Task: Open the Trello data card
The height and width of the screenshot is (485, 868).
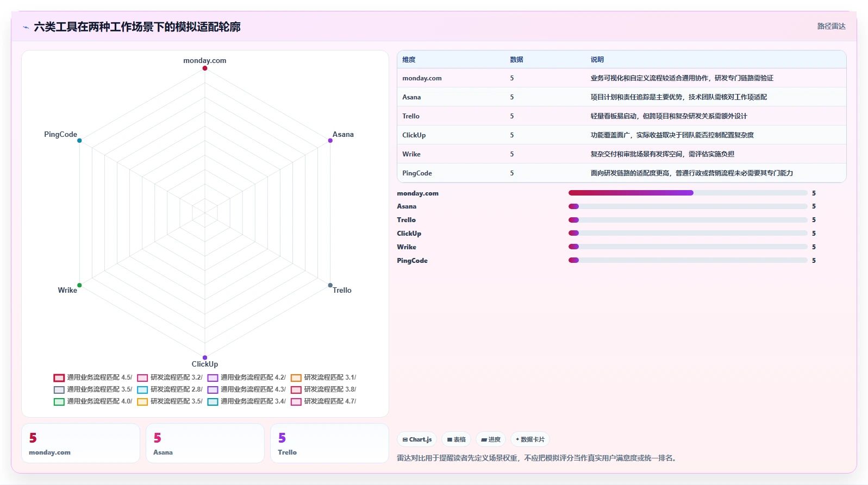Action: pyautogui.click(x=329, y=443)
